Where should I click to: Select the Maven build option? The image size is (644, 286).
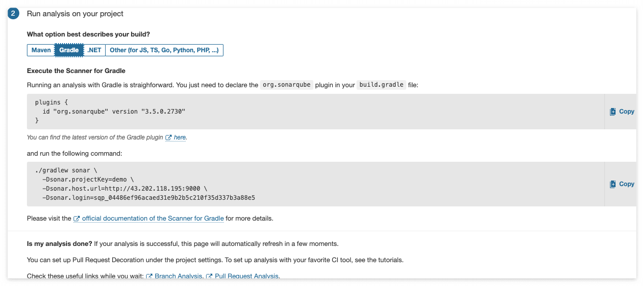[41, 50]
